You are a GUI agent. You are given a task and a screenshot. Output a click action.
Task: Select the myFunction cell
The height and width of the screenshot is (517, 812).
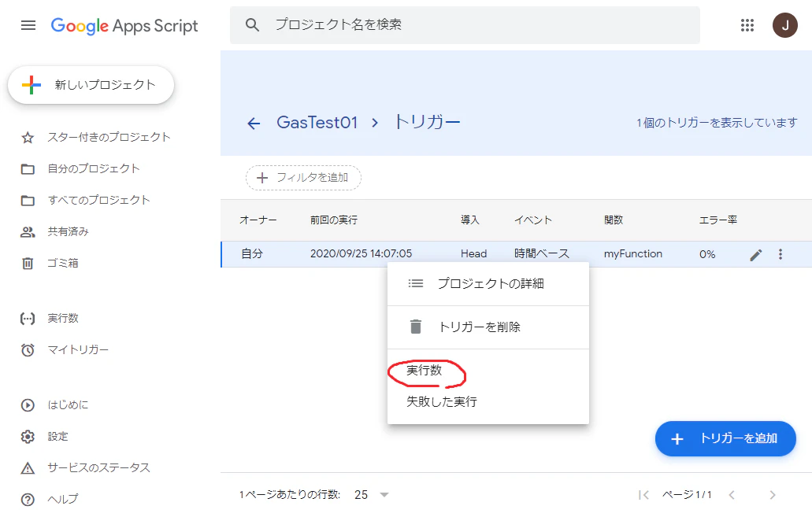[632, 253]
